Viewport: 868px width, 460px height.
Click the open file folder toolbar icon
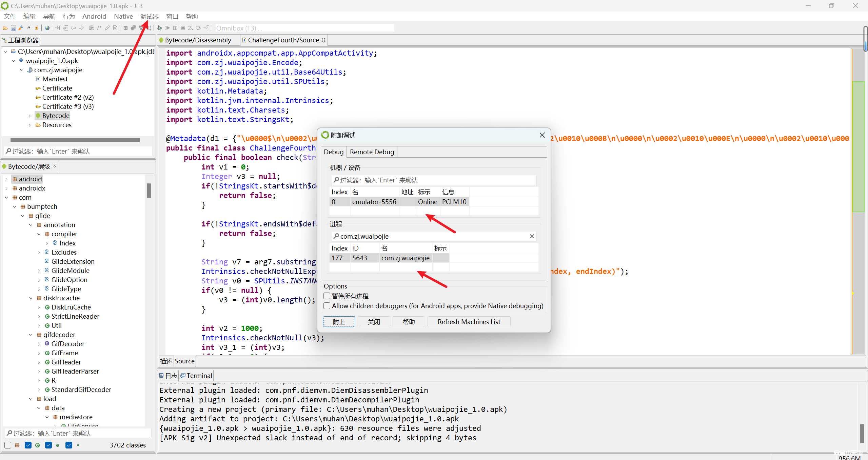click(5, 28)
